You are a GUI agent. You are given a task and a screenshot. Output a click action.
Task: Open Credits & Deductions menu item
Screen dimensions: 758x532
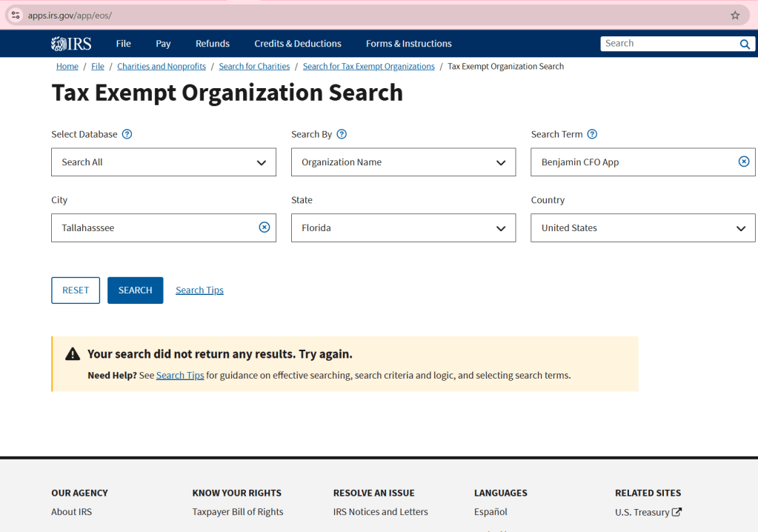tap(297, 44)
